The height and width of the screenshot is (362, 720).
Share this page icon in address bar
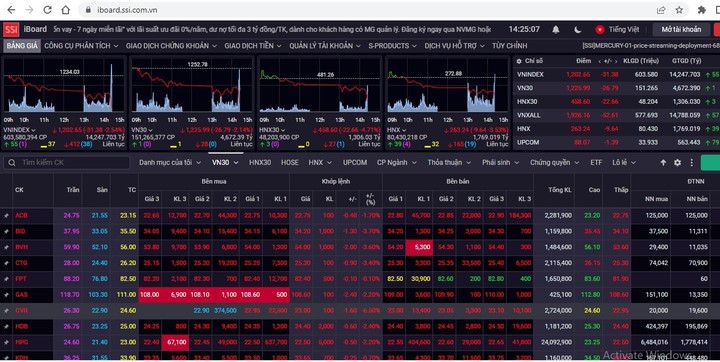(661, 10)
